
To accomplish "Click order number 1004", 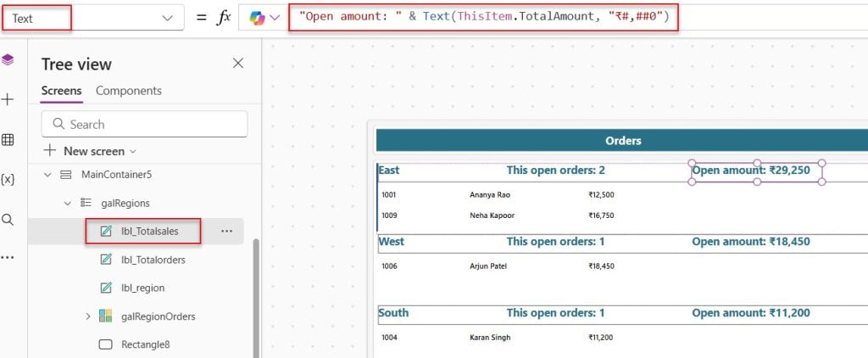I will click(x=388, y=338).
